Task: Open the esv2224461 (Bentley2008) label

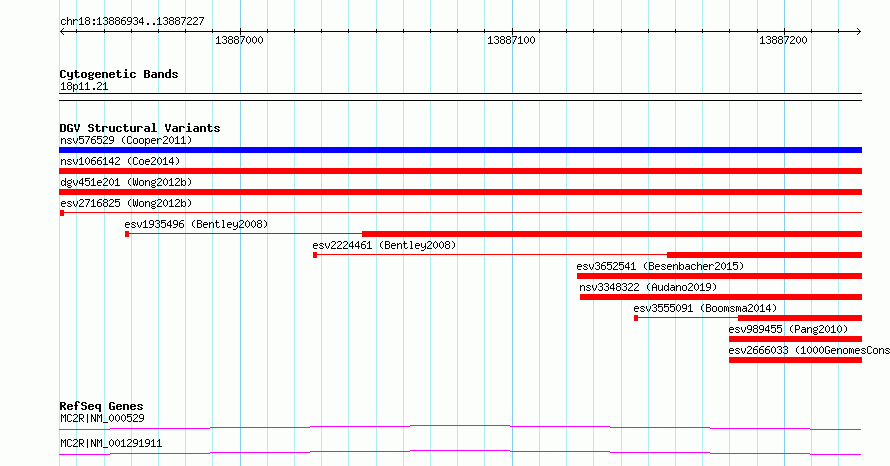Action: click(x=384, y=245)
